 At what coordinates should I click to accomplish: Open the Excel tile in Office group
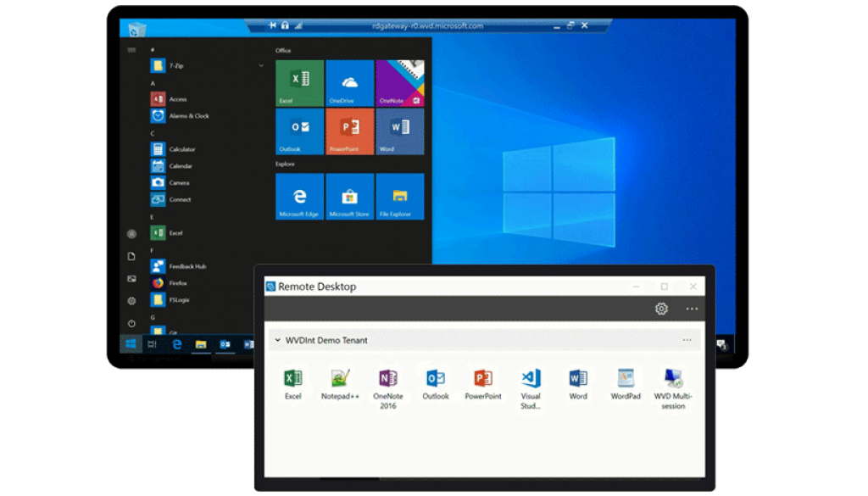click(299, 83)
